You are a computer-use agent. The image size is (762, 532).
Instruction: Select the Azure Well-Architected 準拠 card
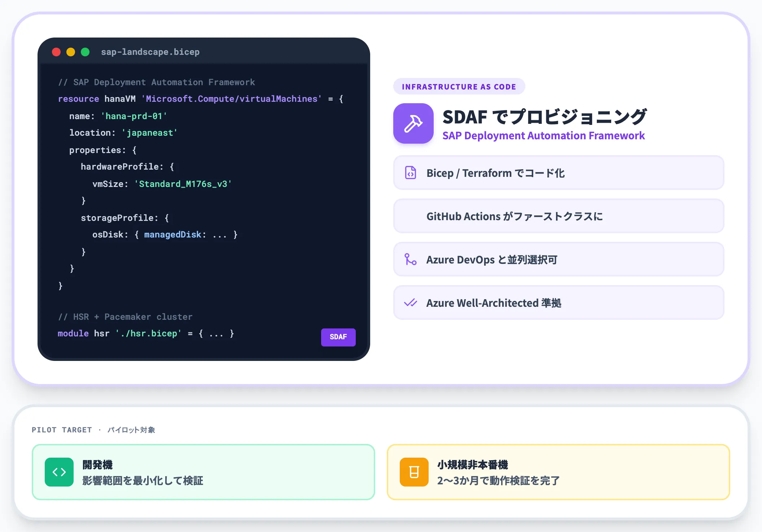click(x=559, y=302)
